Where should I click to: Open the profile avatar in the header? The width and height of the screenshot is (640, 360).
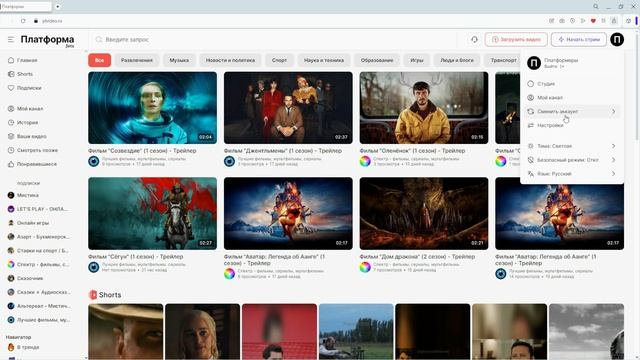[x=617, y=40]
